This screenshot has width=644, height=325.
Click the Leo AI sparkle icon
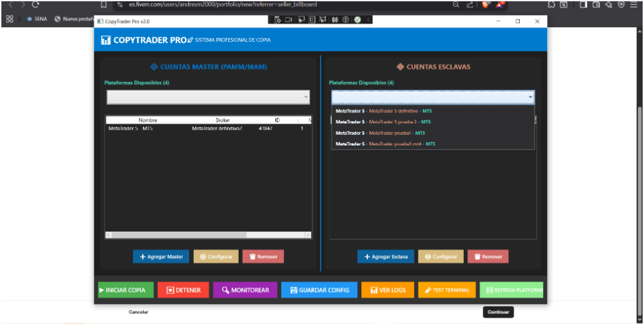pyautogui.click(x=609, y=5)
